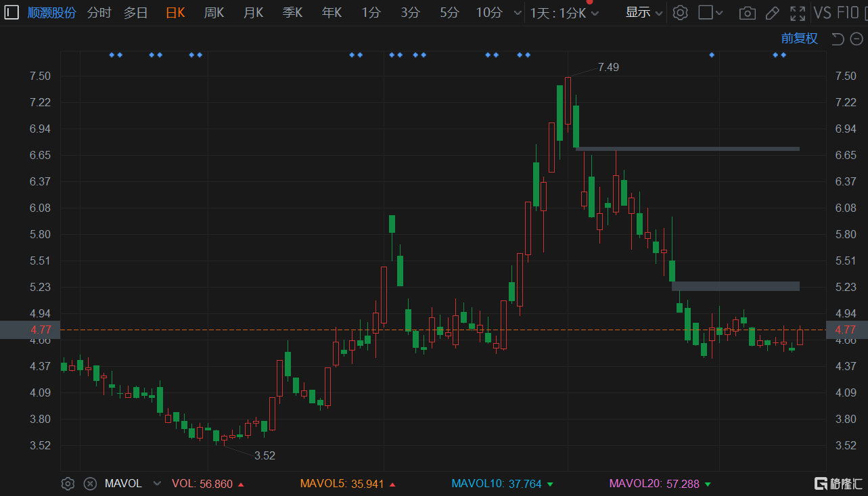Activate the pencil drawing tool
The height and width of the screenshot is (496, 868).
772,13
